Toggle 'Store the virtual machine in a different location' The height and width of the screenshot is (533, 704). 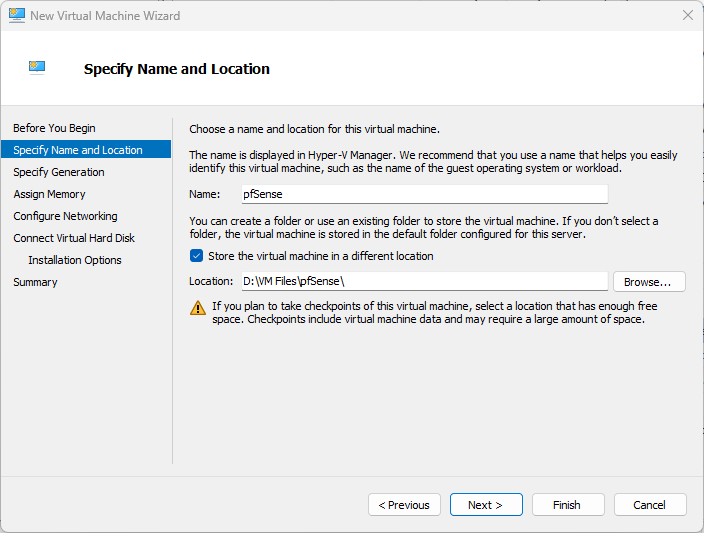tap(196, 256)
